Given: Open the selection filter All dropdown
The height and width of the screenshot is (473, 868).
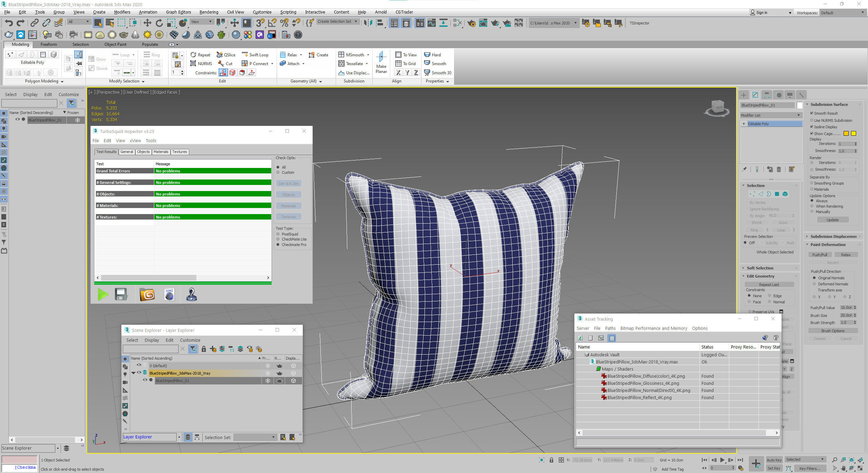Looking at the screenshot, I should click(x=78, y=22).
